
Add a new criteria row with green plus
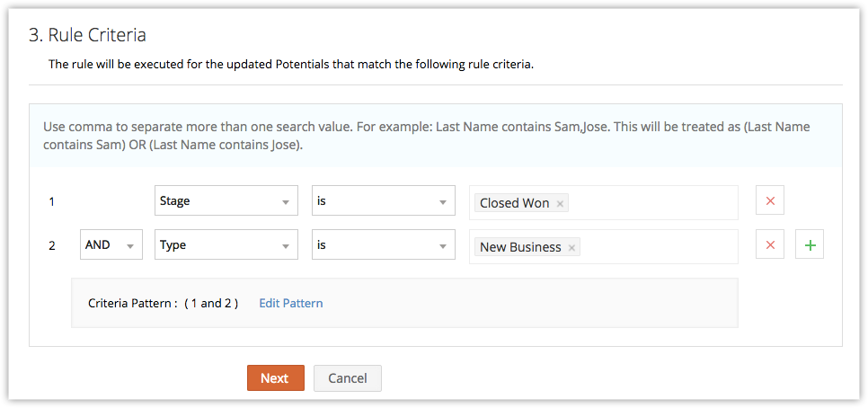tap(810, 245)
